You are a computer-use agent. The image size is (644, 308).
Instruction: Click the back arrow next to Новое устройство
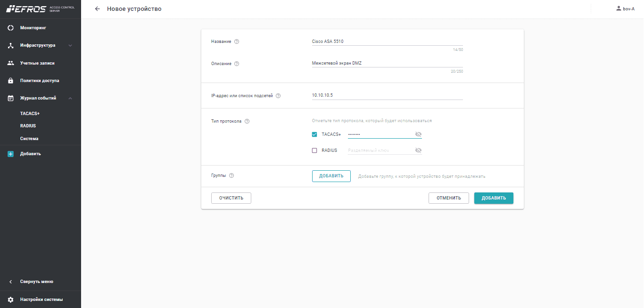98,9
